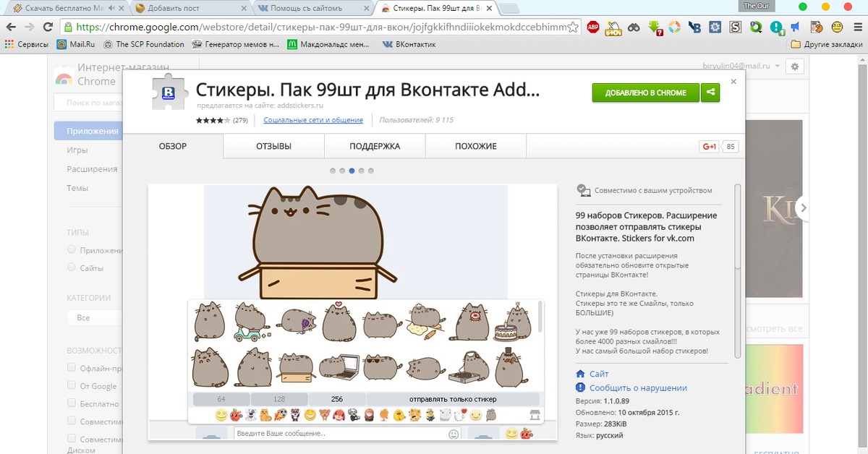Reload the page
868x454 pixels.
[48, 27]
